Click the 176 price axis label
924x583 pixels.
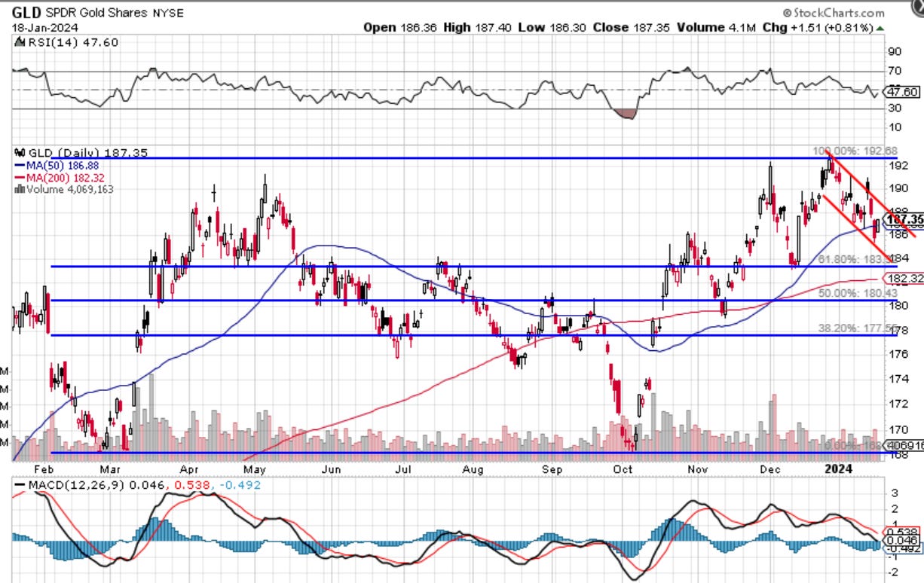click(898, 354)
